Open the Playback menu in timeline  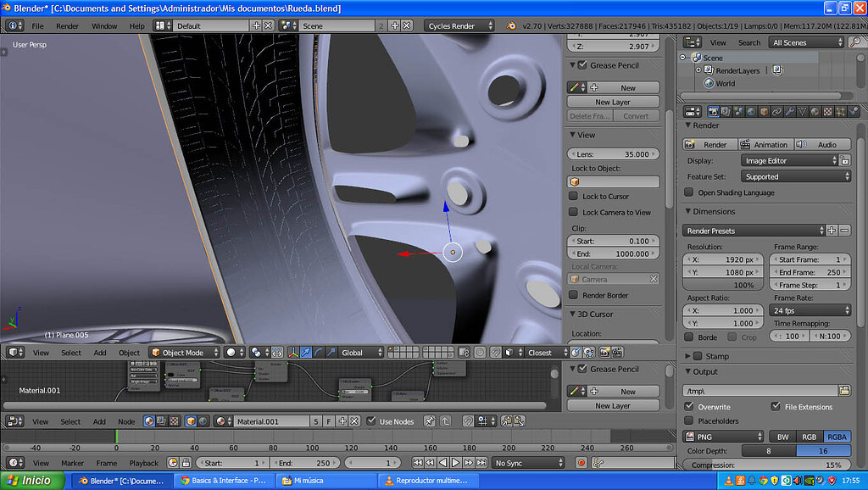click(x=143, y=463)
